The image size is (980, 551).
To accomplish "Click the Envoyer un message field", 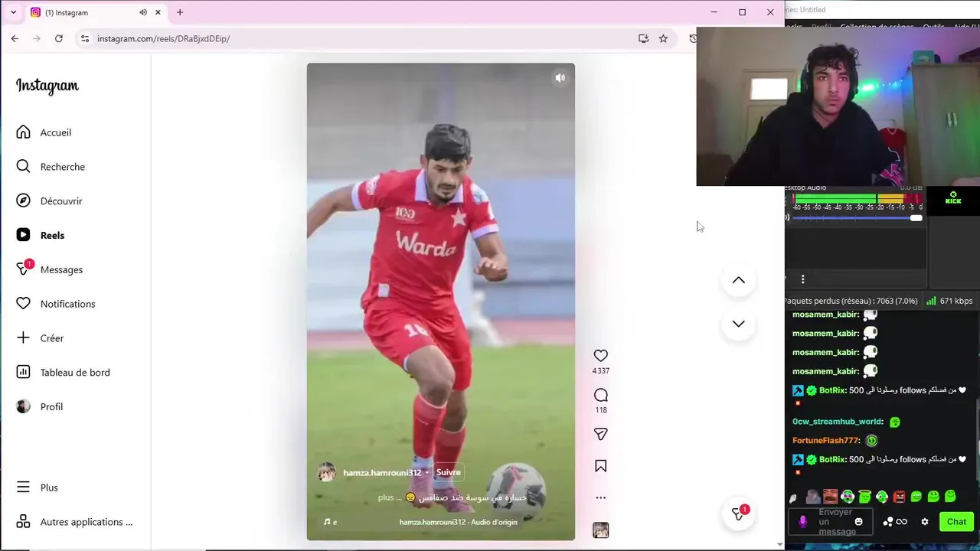I will pyautogui.click(x=831, y=522).
